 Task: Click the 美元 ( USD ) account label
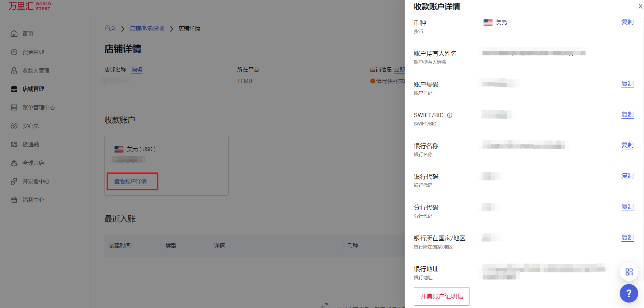click(x=141, y=149)
